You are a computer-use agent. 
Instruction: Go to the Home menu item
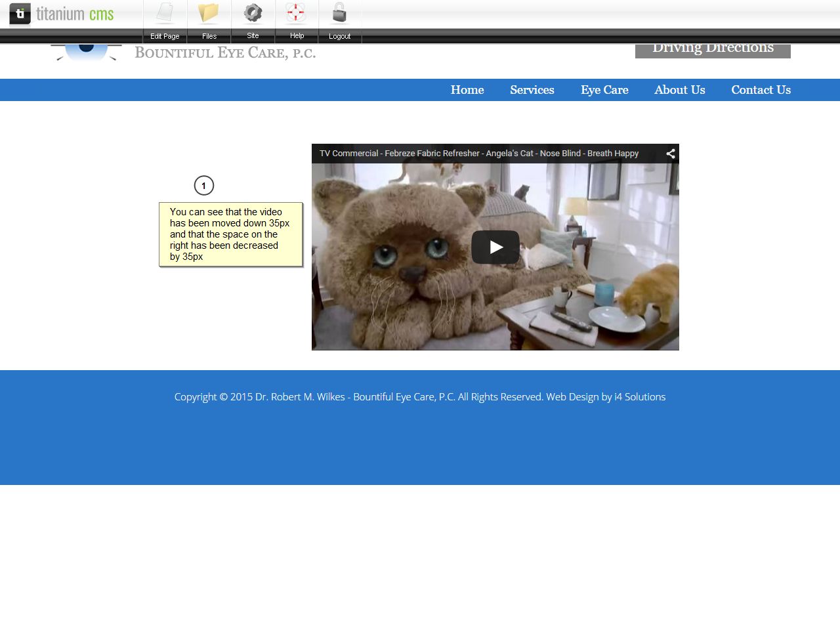pyautogui.click(x=467, y=90)
